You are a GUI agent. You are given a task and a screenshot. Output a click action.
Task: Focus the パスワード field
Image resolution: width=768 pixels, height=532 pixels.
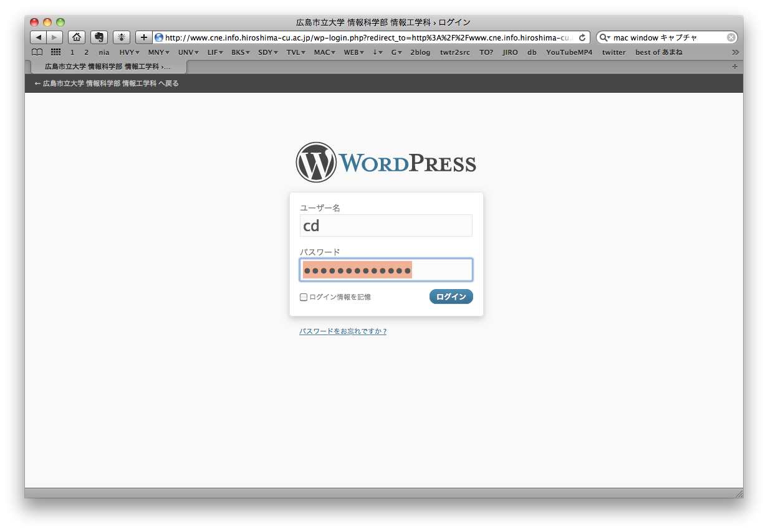(x=386, y=270)
